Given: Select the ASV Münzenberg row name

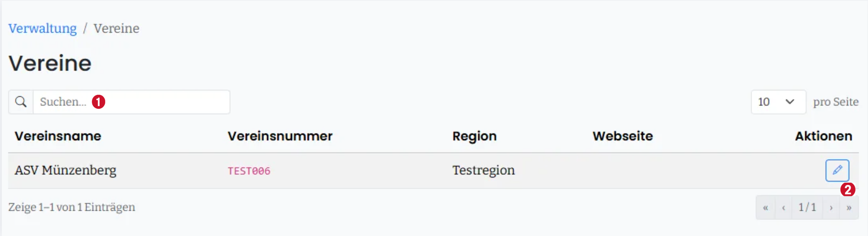Looking at the screenshot, I should (x=65, y=170).
